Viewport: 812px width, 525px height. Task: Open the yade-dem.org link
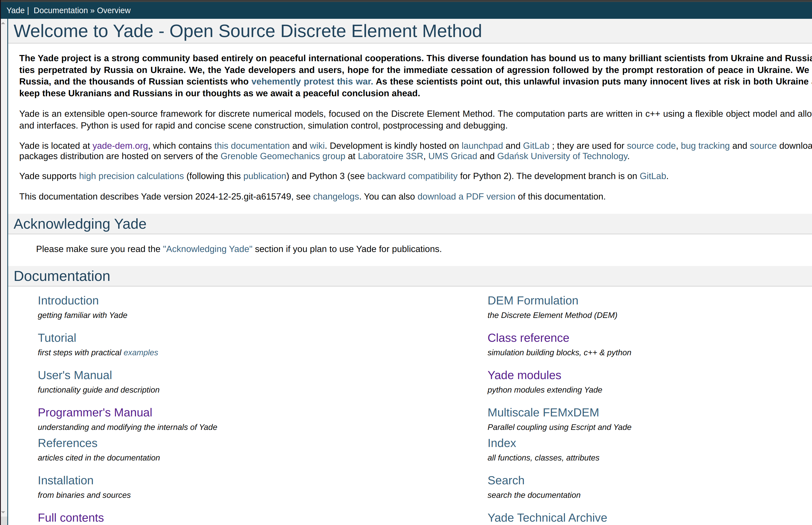[x=120, y=146]
